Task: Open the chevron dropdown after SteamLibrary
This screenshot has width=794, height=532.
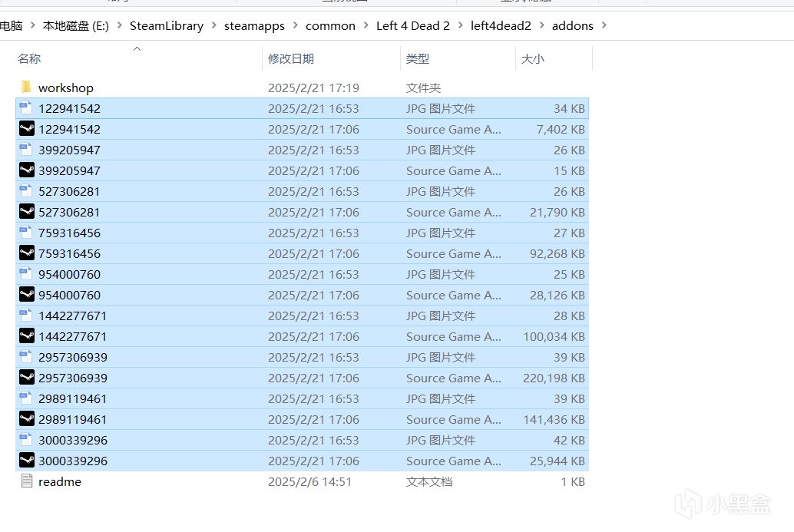Action: (213, 25)
